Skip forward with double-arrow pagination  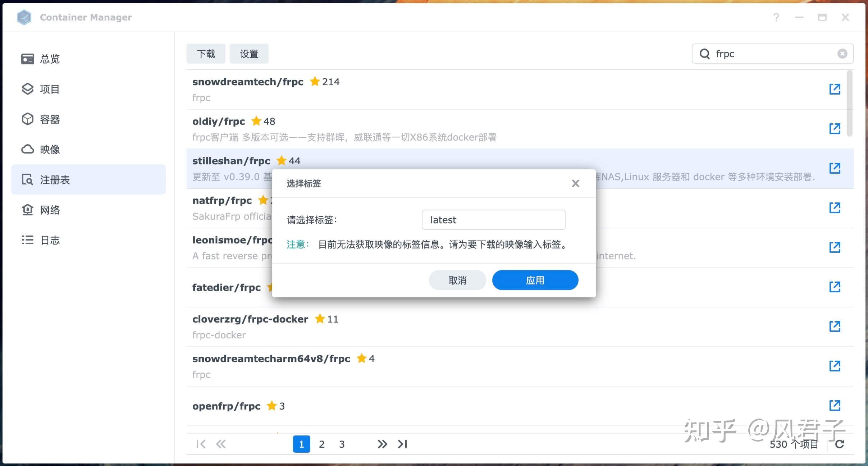coord(382,444)
